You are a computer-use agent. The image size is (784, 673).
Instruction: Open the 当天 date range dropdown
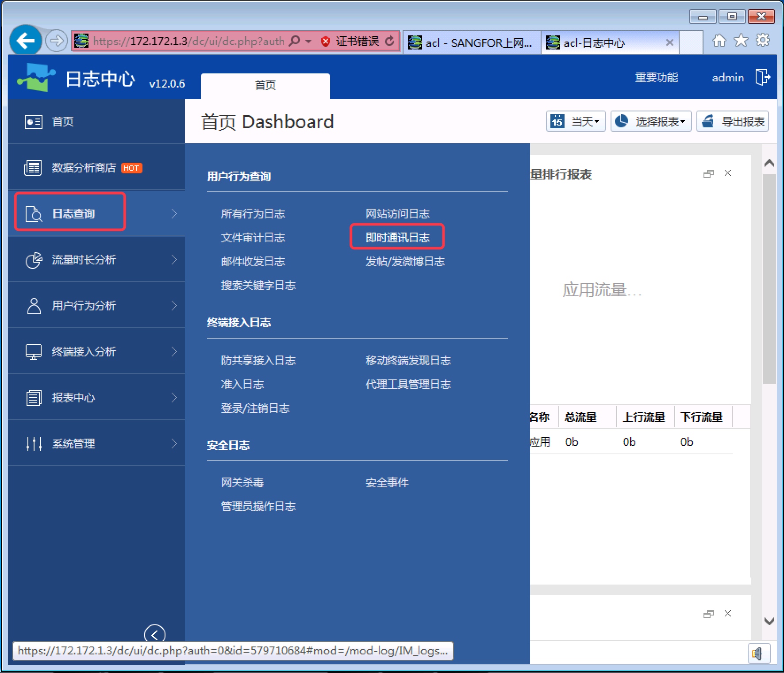pos(576,121)
